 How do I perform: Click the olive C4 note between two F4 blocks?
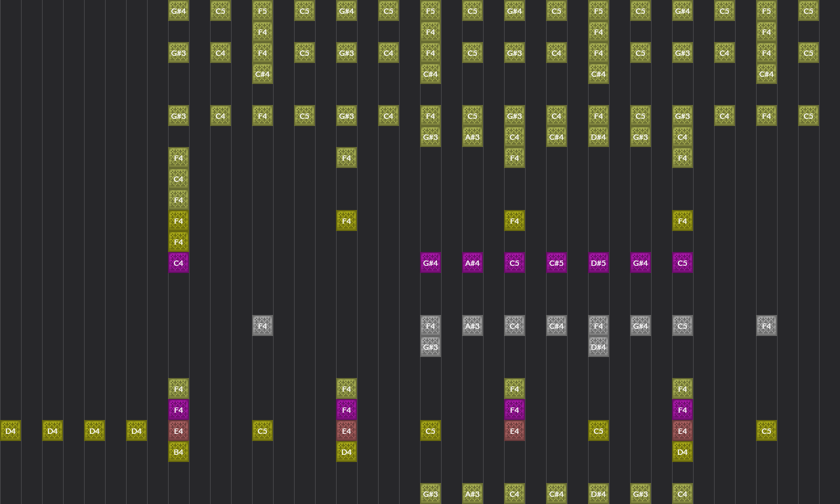click(178, 178)
